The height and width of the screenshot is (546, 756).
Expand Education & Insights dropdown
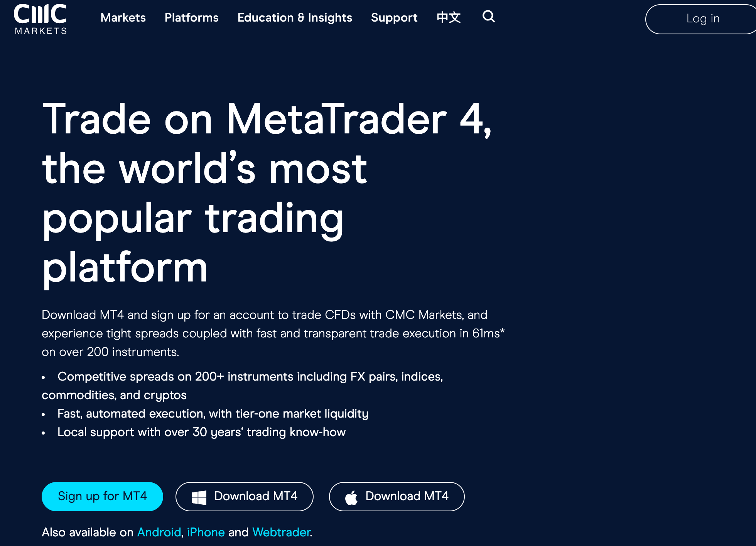click(x=295, y=17)
